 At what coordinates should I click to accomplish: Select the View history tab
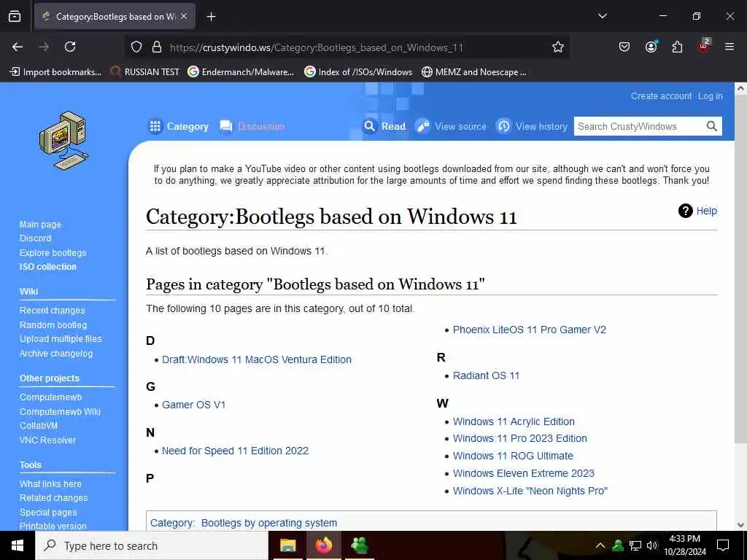tap(532, 126)
